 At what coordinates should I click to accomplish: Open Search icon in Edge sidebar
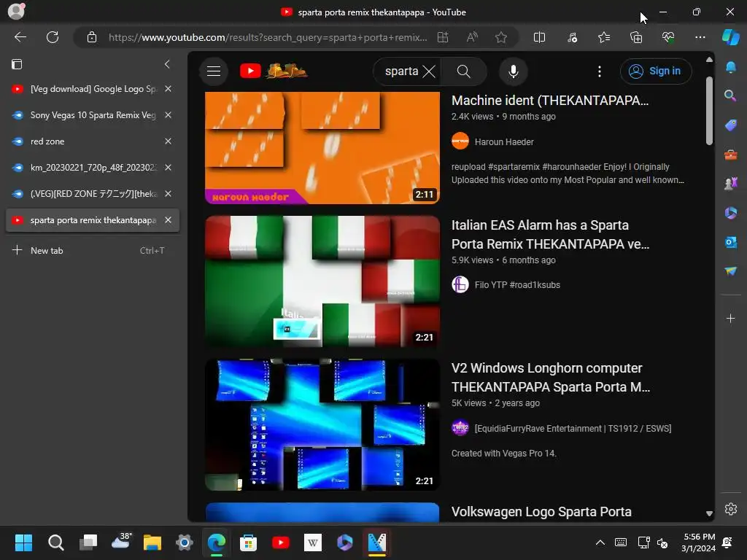(730, 96)
